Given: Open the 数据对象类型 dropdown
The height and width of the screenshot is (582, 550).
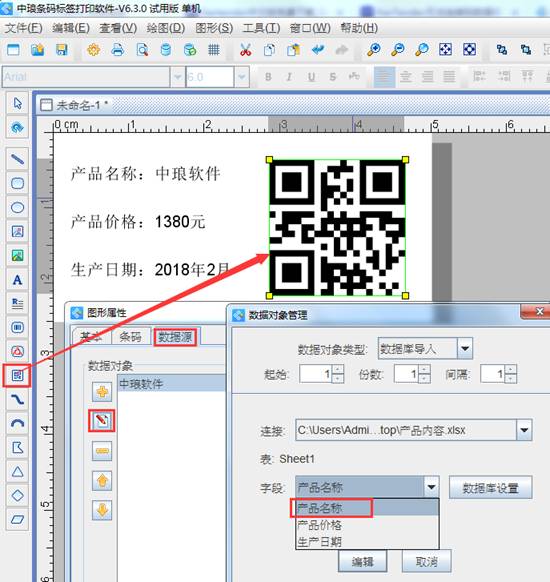Looking at the screenshot, I should coord(465,348).
